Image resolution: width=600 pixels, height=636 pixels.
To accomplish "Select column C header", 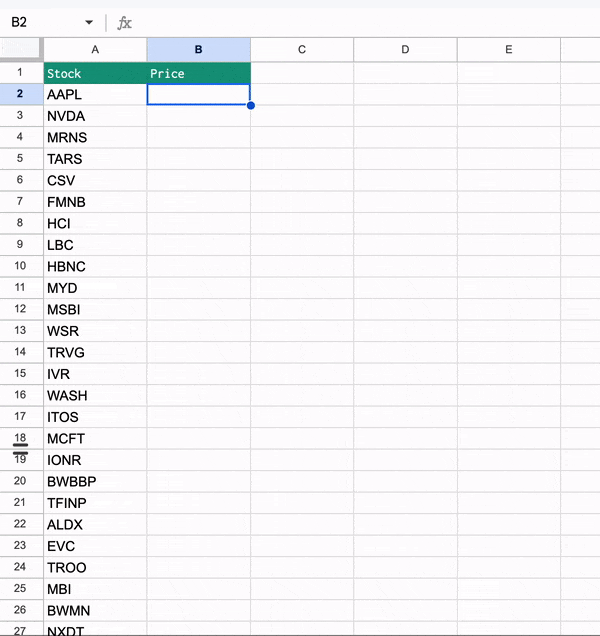I will [302, 49].
